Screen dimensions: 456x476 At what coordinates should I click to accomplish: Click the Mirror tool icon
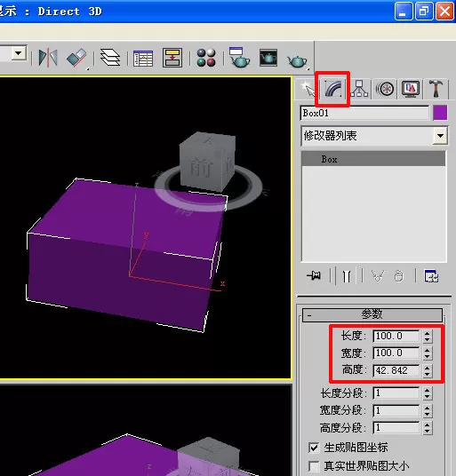point(48,58)
